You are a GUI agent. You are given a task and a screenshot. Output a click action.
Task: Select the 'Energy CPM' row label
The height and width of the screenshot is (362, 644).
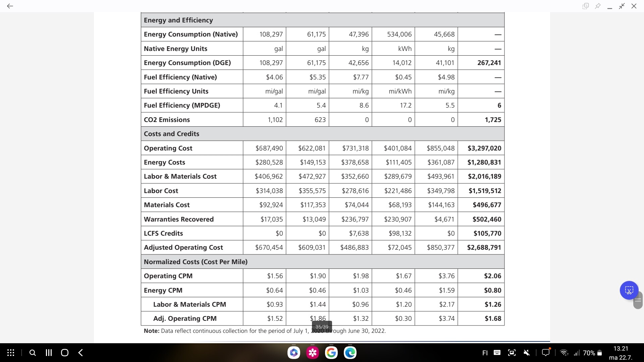[163, 290]
